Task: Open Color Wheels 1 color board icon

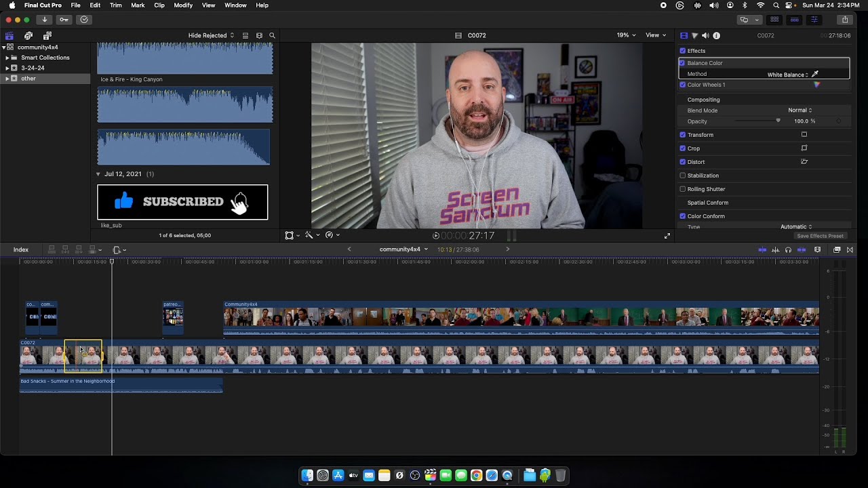Action: pos(816,85)
